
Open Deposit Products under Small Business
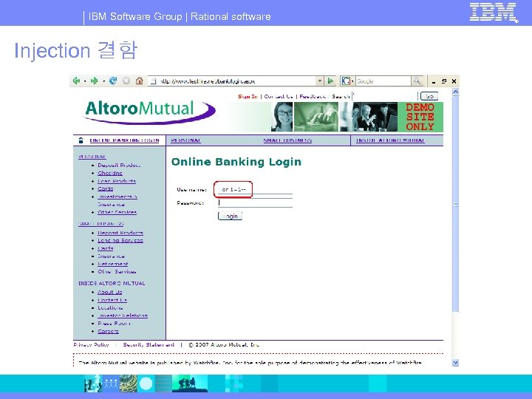120,233
